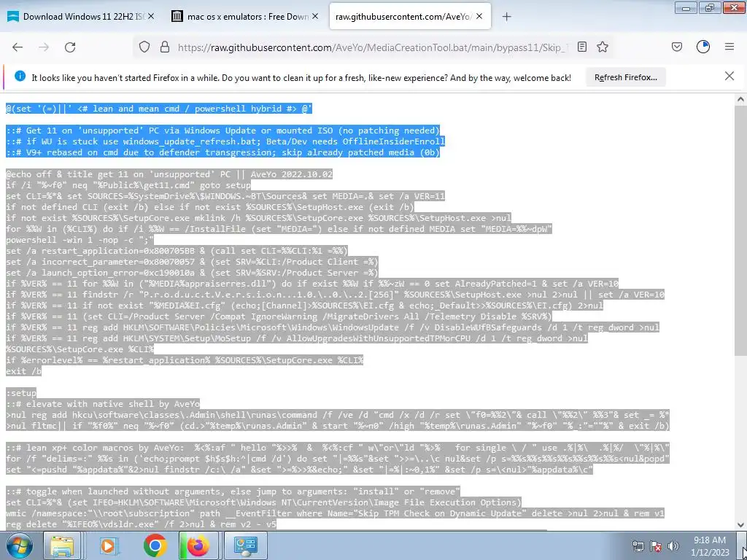Open Action Center flag icon
This screenshot has height=560, width=747.
click(656, 546)
